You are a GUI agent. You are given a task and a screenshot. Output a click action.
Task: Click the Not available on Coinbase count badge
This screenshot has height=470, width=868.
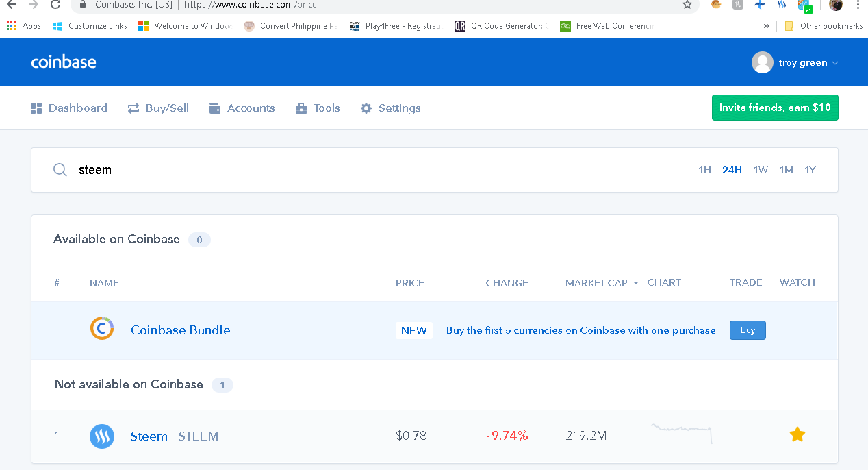tap(222, 385)
